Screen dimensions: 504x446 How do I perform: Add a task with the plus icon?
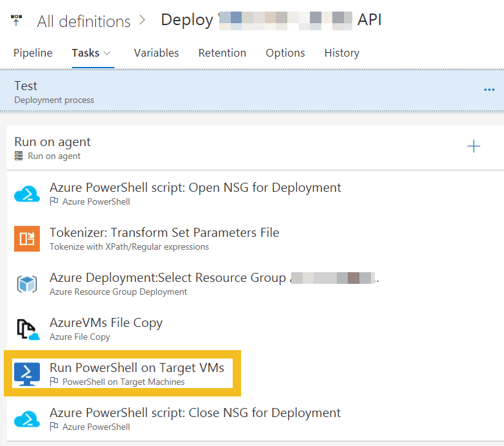[x=473, y=146]
